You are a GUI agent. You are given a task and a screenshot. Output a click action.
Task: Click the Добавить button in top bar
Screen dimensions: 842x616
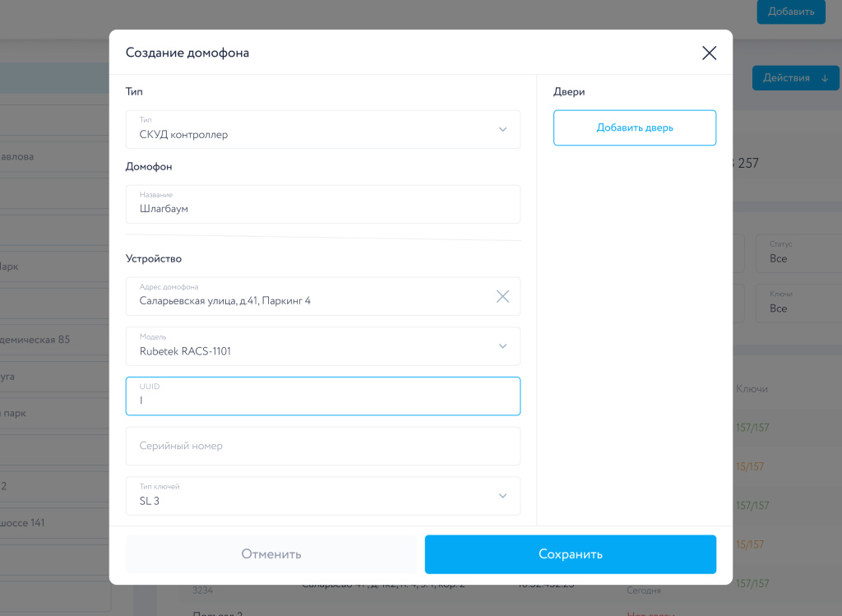(x=790, y=12)
